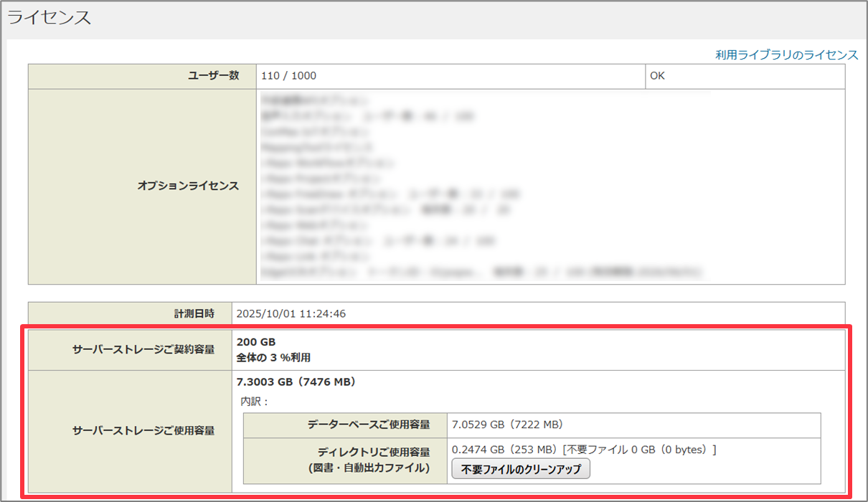Click the OK status cell
Viewport: 868px width, 502px height.
coord(657,76)
